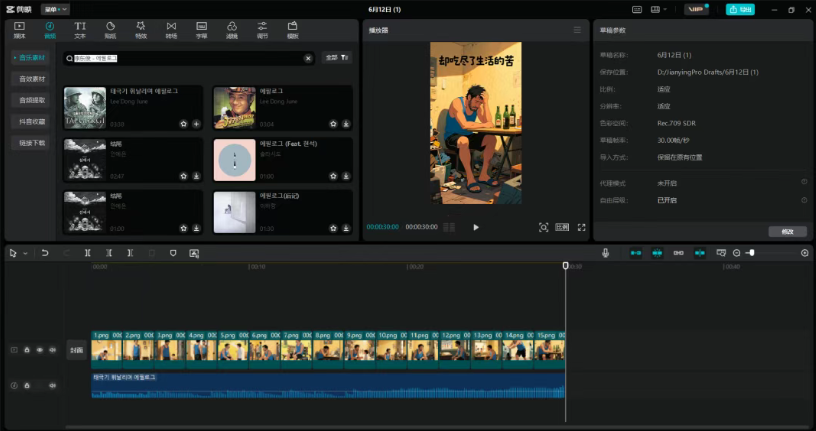Select 音频提取 in the sidebar

[32, 100]
